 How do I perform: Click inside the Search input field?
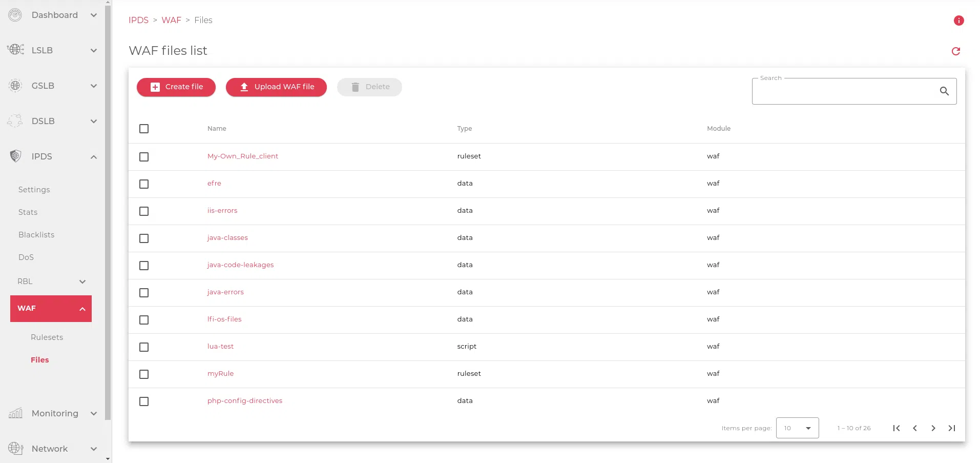[843, 92]
